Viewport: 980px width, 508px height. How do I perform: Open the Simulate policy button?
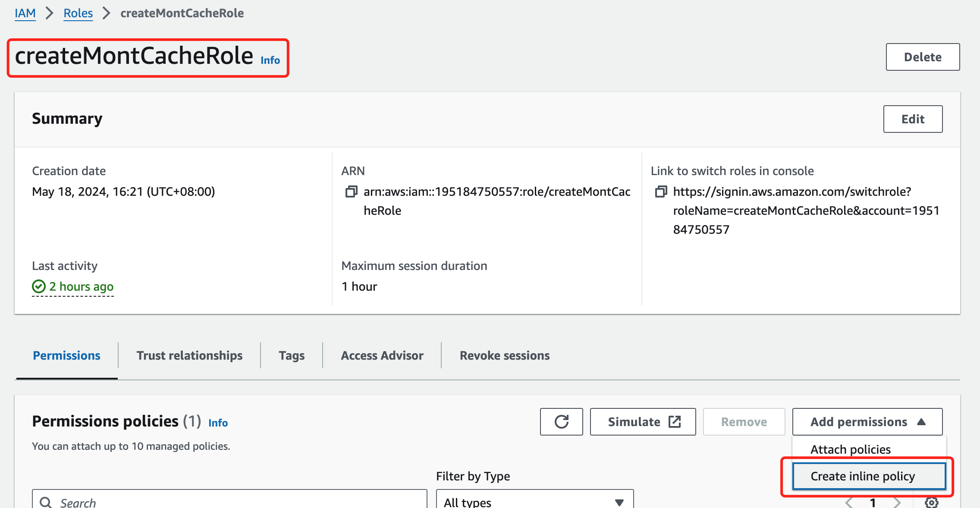[643, 421]
